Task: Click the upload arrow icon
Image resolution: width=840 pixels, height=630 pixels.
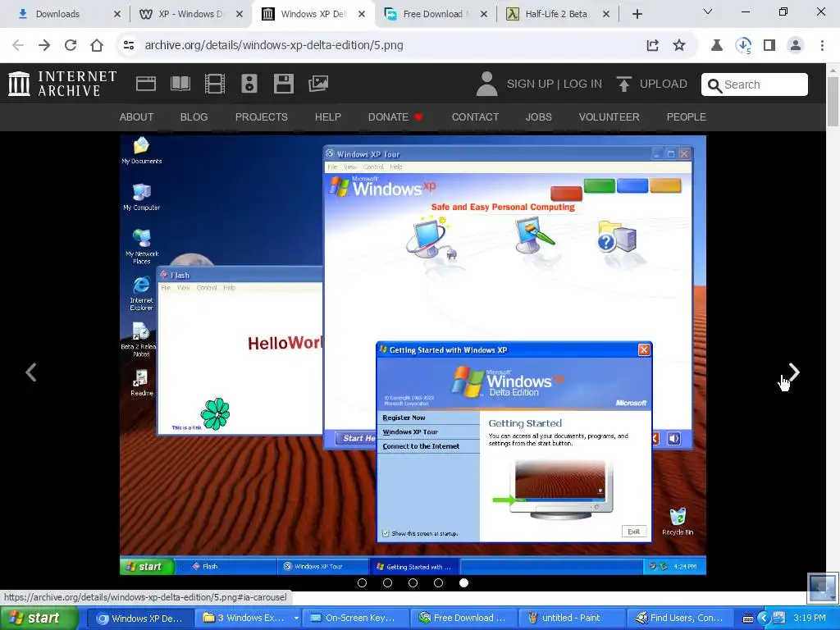Action: coord(623,84)
